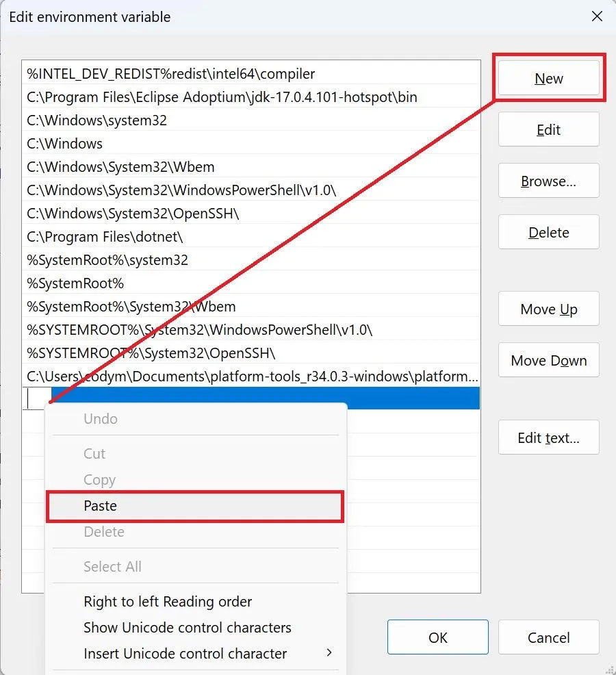Confirm with the OK button
Screen dimensions: 616x675
click(437, 637)
